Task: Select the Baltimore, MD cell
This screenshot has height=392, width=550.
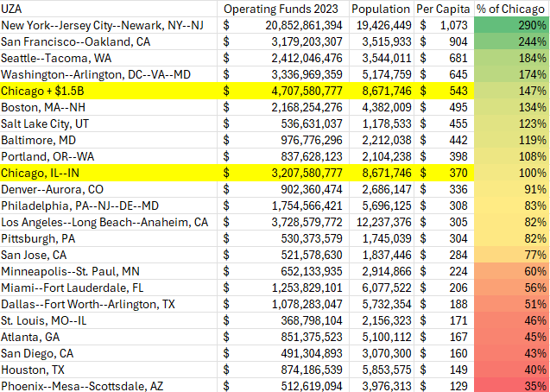Action: 109,140
